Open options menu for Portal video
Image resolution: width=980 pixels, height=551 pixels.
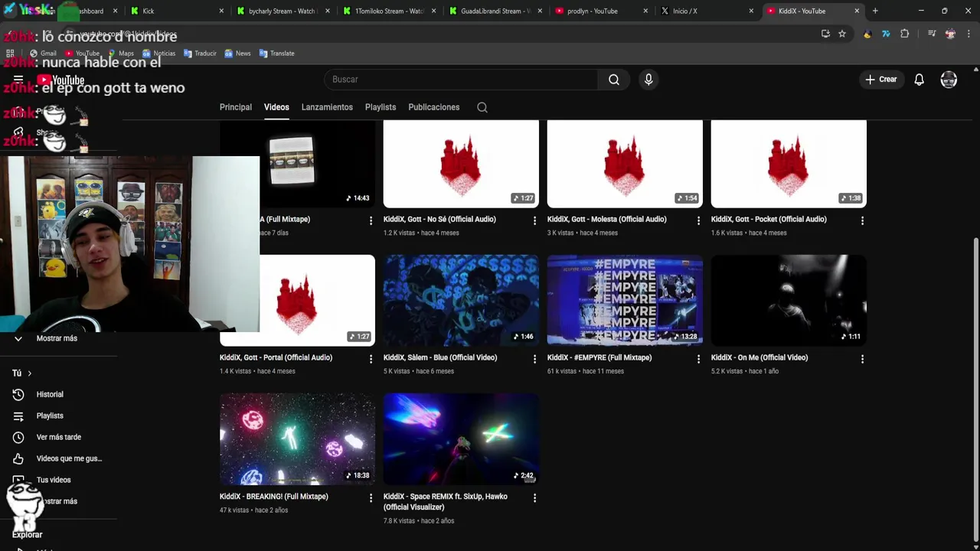(371, 359)
